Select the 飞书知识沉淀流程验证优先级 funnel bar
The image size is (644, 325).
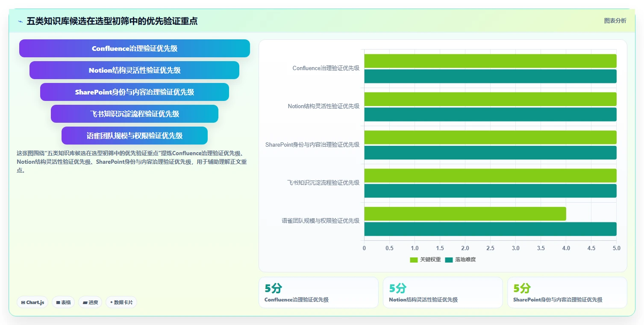135,114
